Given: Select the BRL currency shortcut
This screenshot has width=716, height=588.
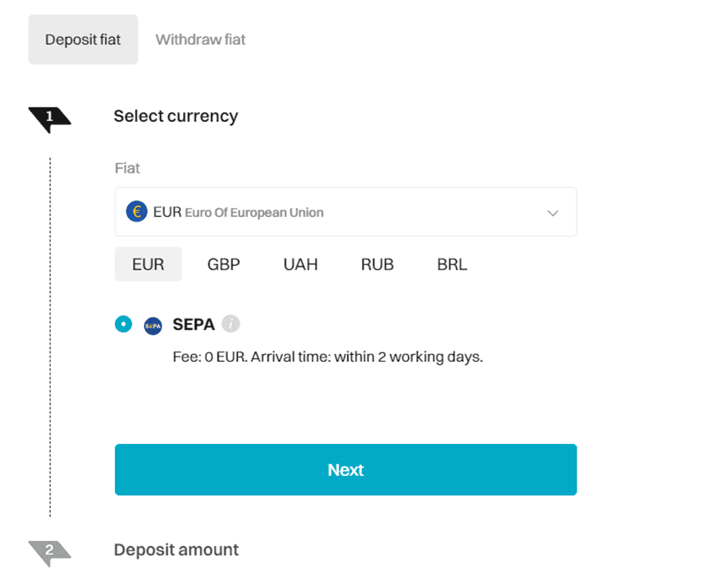Looking at the screenshot, I should [452, 264].
